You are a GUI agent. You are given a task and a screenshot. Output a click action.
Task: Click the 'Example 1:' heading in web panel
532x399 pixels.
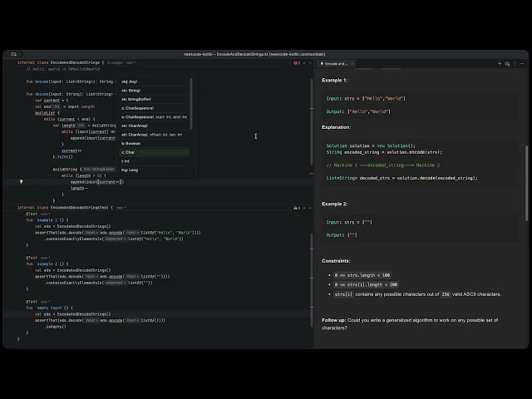pyautogui.click(x=334, y=80)
